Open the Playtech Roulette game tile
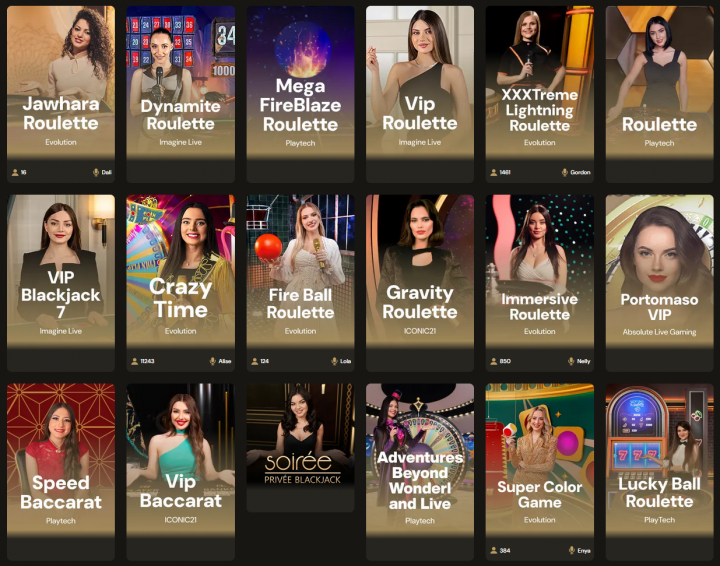 pos(659,94)
